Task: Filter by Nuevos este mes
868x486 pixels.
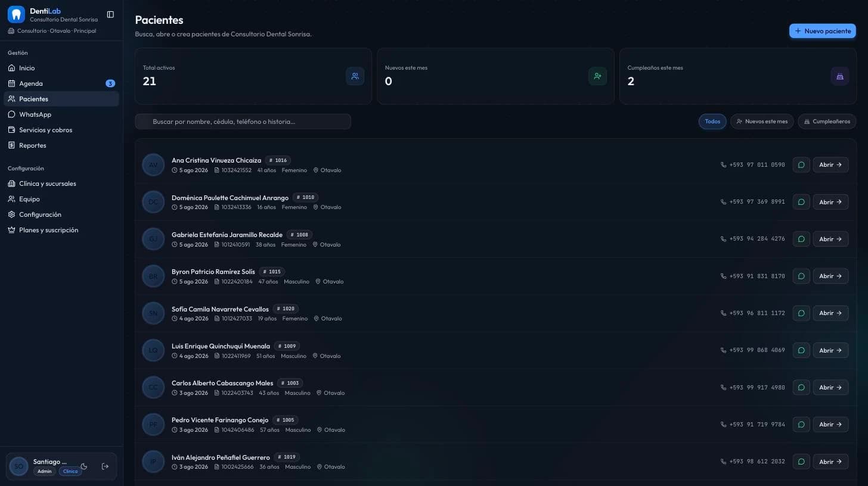Action: (x=762, y=121)
